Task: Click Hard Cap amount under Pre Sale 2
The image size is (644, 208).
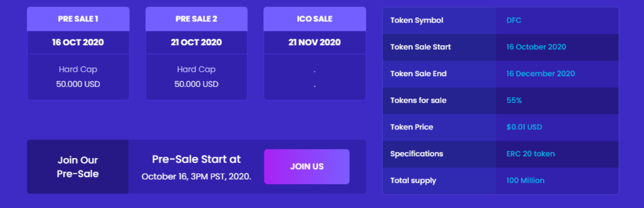Action: [x=196, y=84]
